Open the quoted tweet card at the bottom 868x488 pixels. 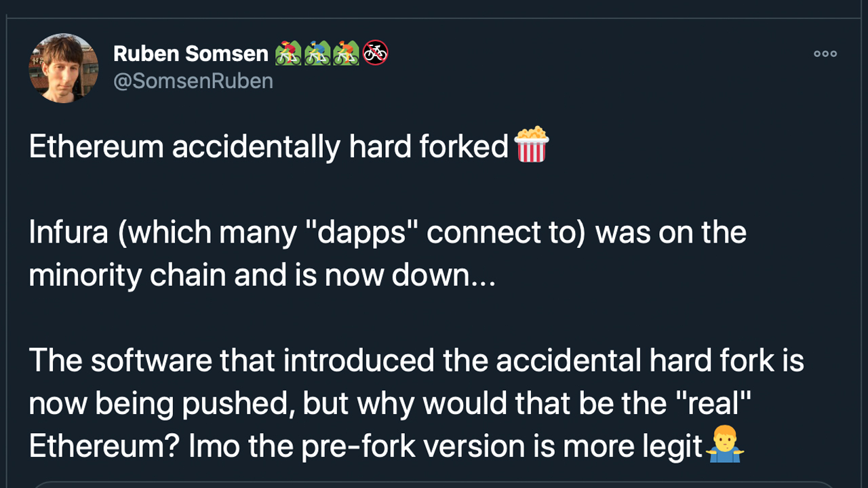click(x=434, y=483)
